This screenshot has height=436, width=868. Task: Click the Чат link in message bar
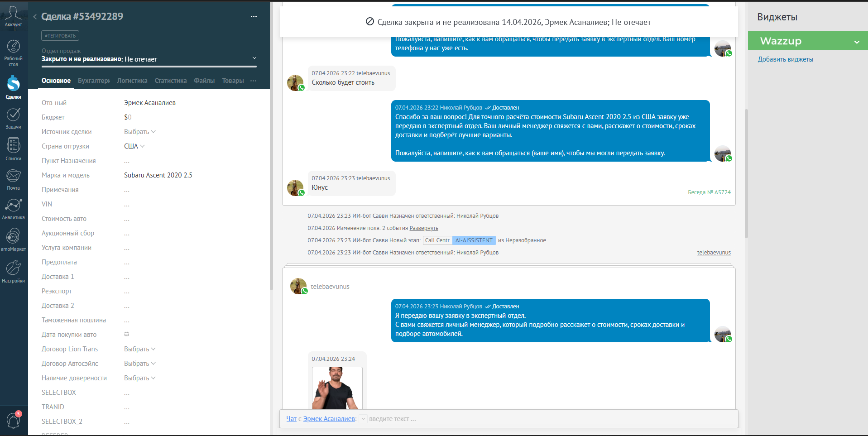[x=291, y=419]
